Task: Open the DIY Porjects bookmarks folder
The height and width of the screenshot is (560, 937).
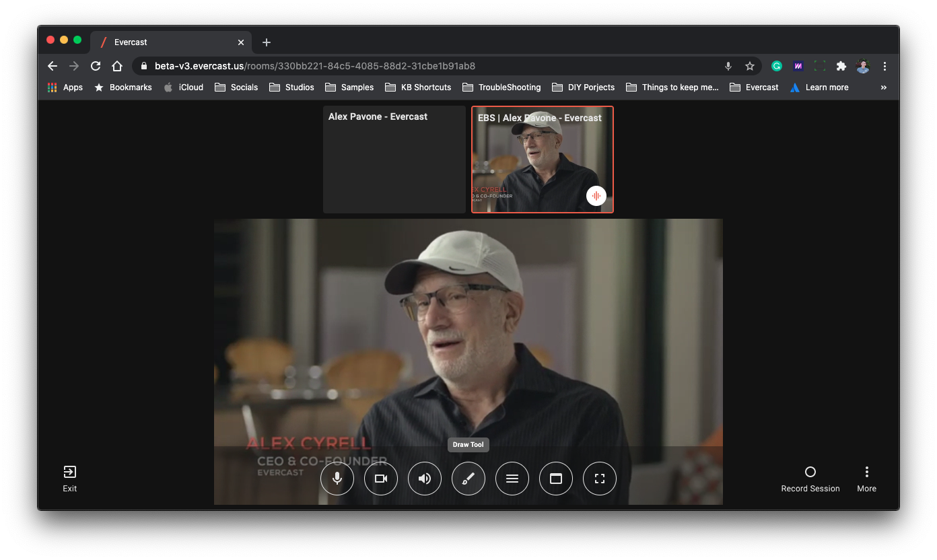Action: [583, 87]
